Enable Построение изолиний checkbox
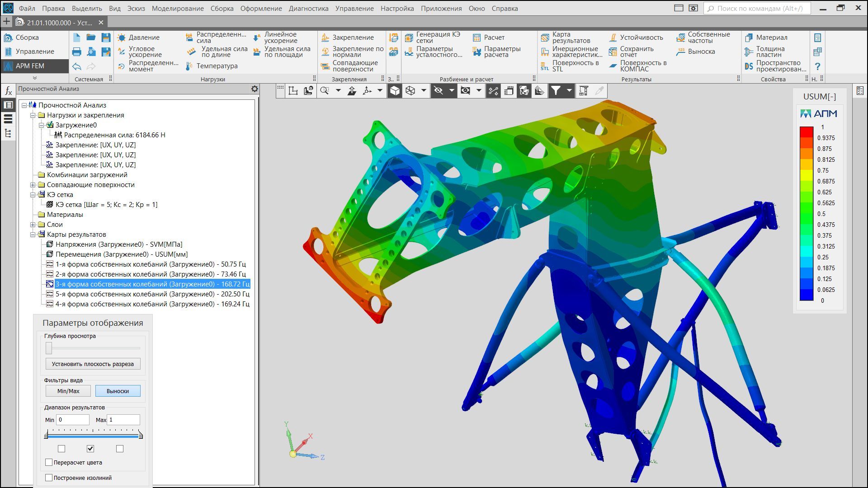The width and height of the screenshot is (868, 488). [x=47, y=477]
